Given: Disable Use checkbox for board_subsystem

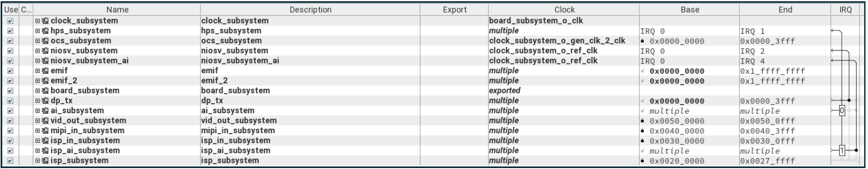Looking at the screenshot, I should (x=10, y=91).
